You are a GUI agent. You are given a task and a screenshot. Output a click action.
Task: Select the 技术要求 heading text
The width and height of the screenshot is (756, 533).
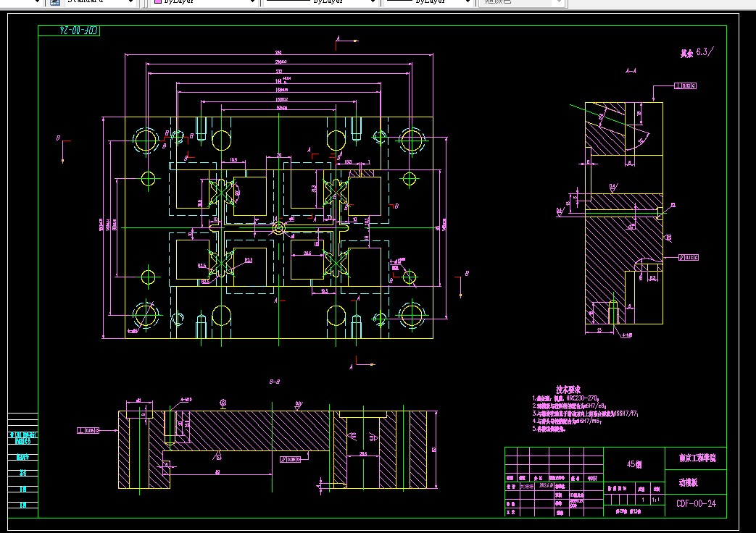coord(568,390)
